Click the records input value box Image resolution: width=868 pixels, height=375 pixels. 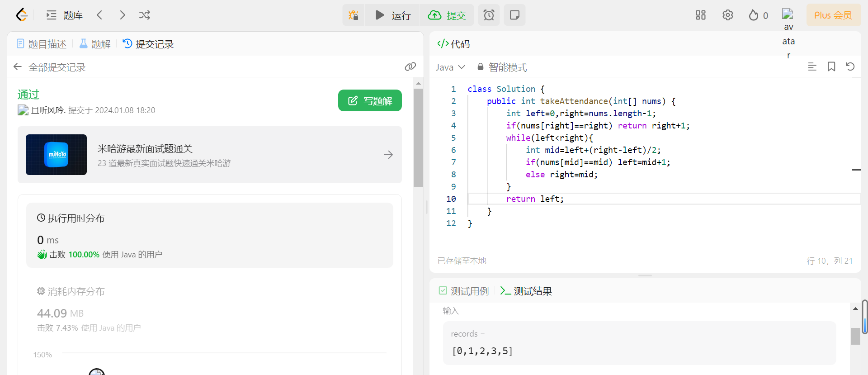(x=639, y=343)
